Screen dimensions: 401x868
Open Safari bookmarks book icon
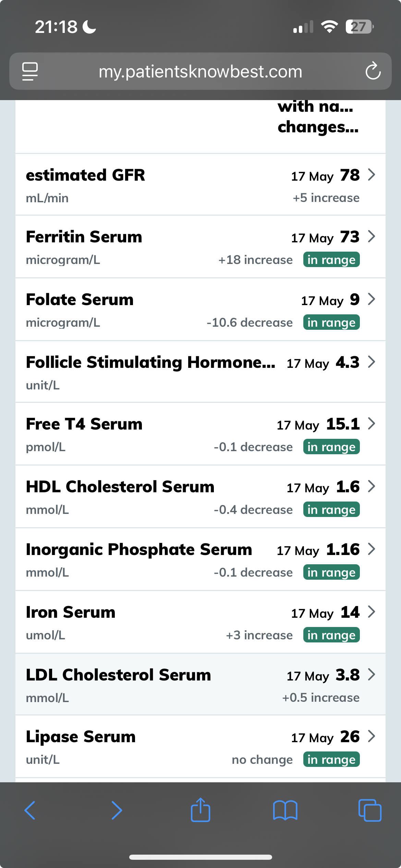coord(285,810)
